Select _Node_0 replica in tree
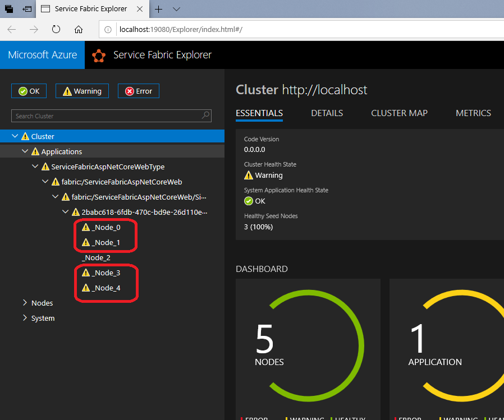The image size is (504, 420). [107, 227]
